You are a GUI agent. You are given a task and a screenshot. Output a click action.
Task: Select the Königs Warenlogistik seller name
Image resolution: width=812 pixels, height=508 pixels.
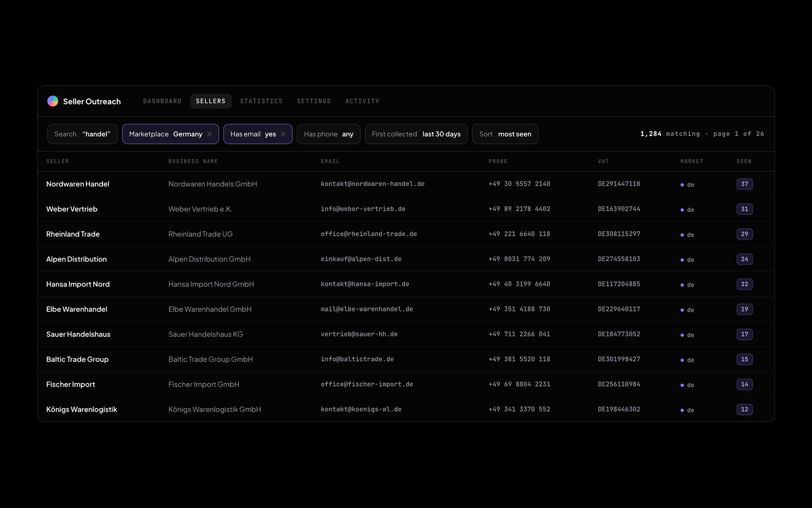click(x=82, y=409)
